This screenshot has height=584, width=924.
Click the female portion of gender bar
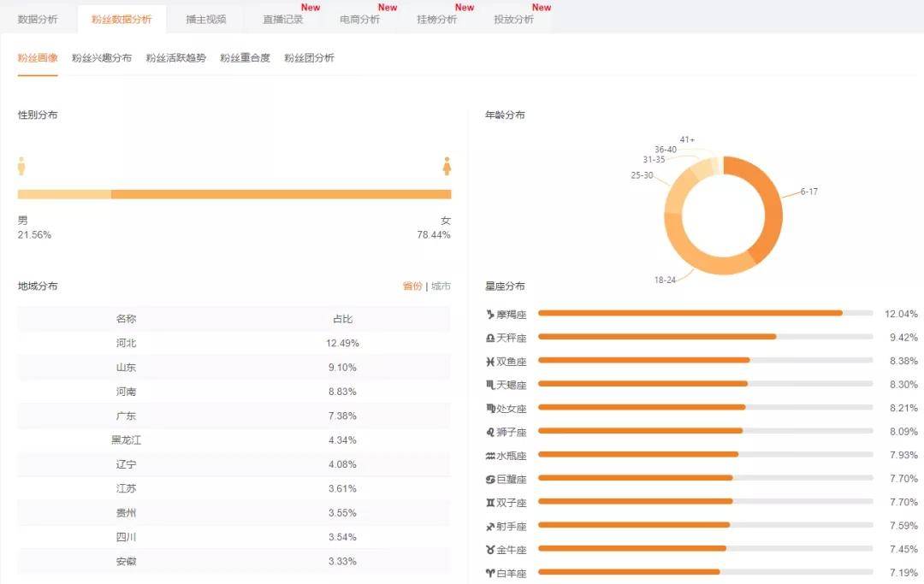pyautogui.click(x=281, y=194)
